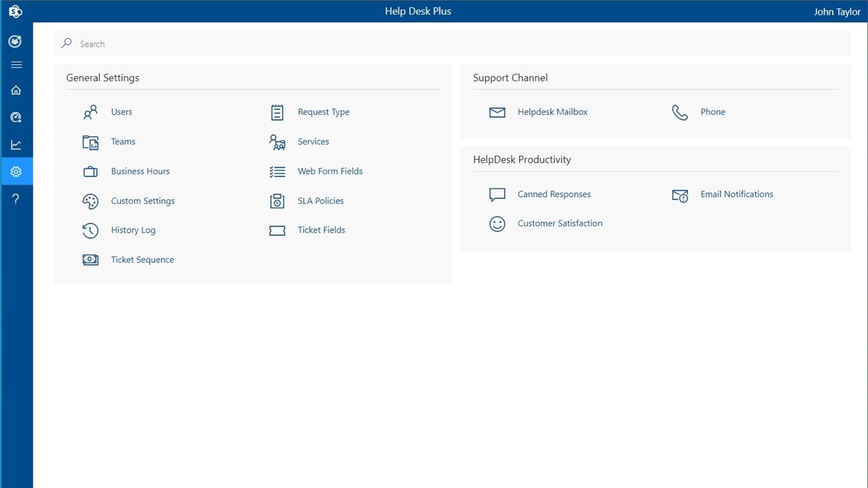Open the agent avatar icon in sidebar
Screen dimensions: 868x488
[16, 41]
